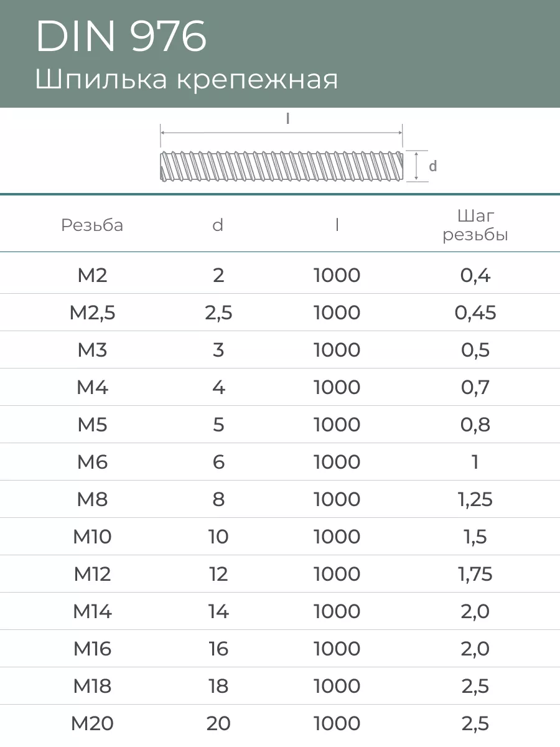Click the 1,25 pitch value for M8
The image size is (560, 747).
coord(475,499)
